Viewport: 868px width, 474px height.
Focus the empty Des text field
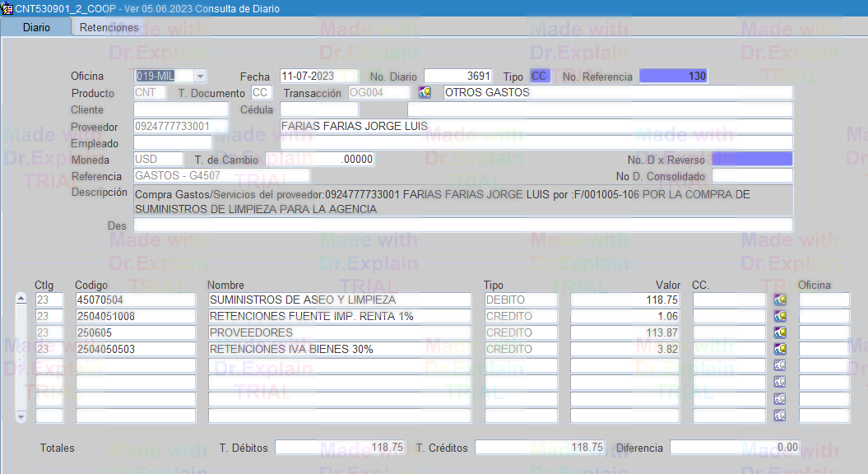pos(462,225)
